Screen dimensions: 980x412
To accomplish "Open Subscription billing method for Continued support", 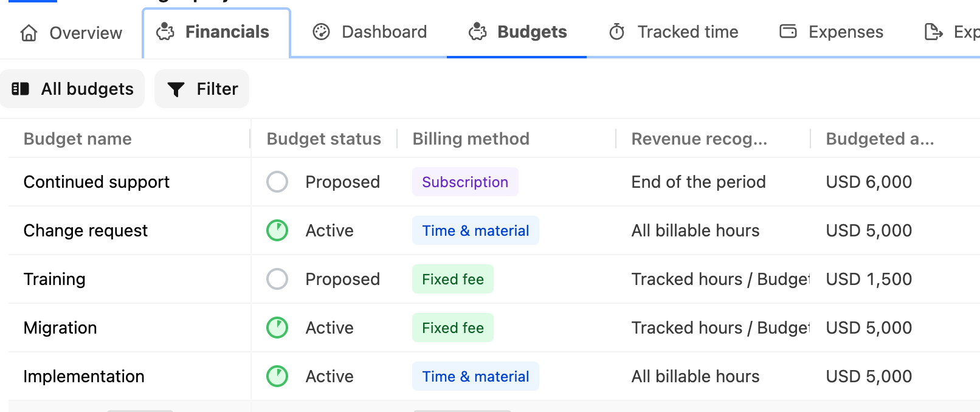I will pyautogui.click(x=465, y=182).
